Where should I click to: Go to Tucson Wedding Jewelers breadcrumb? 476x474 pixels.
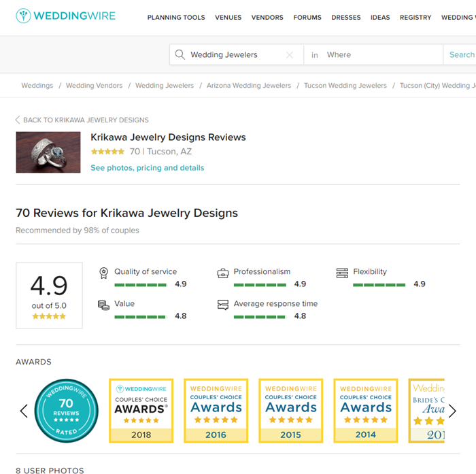point(345,86)
